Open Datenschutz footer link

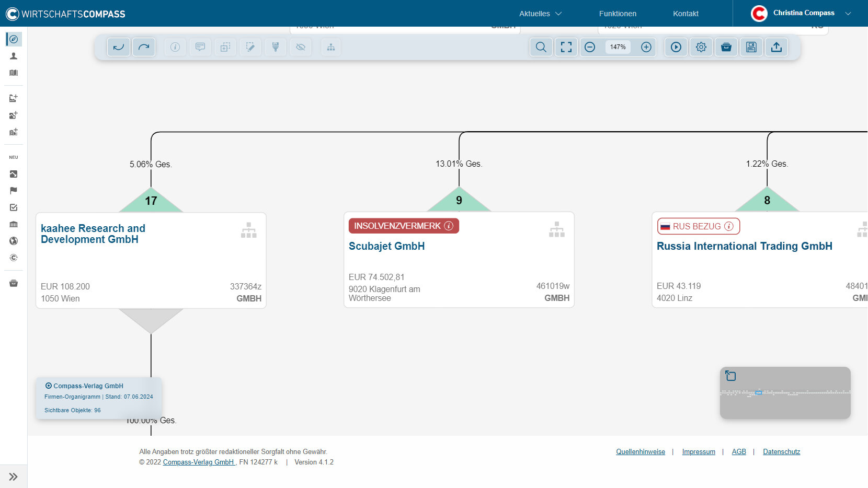[781, 452]
